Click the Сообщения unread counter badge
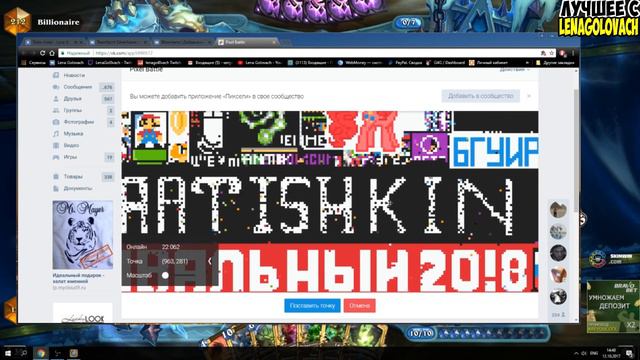The height and width of the screenshot is (360, 640). pos(107,87)
